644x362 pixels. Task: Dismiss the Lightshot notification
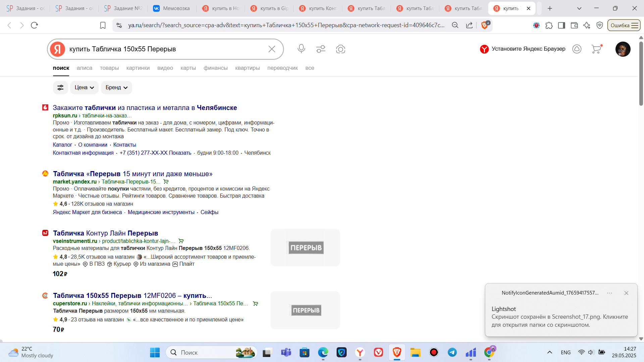pos(626,293)
